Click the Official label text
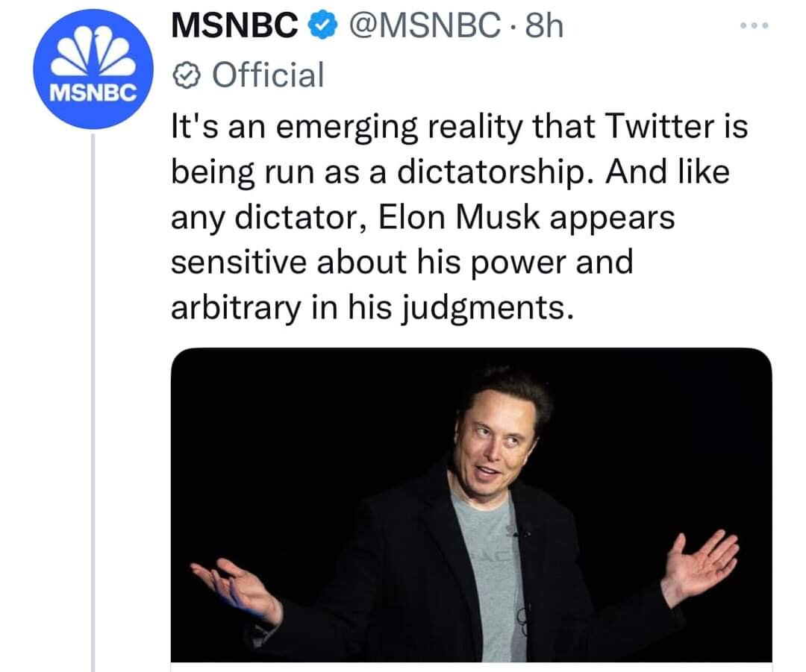 pos(268,75)
